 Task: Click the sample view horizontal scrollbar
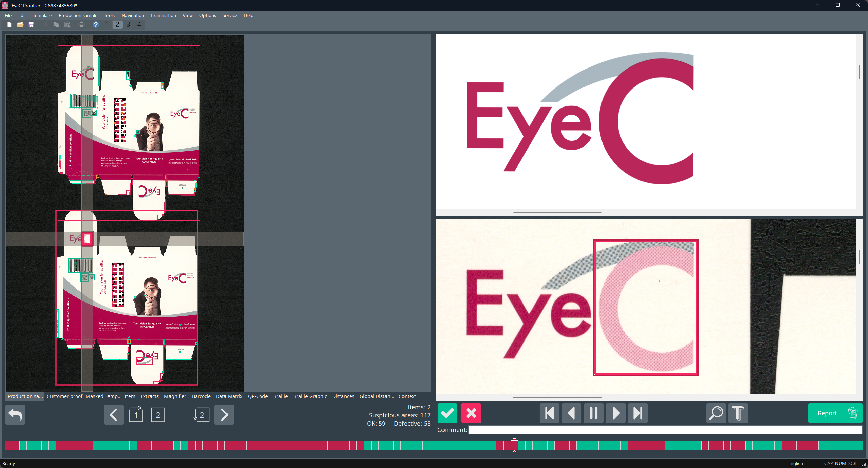tap(557, 397)
